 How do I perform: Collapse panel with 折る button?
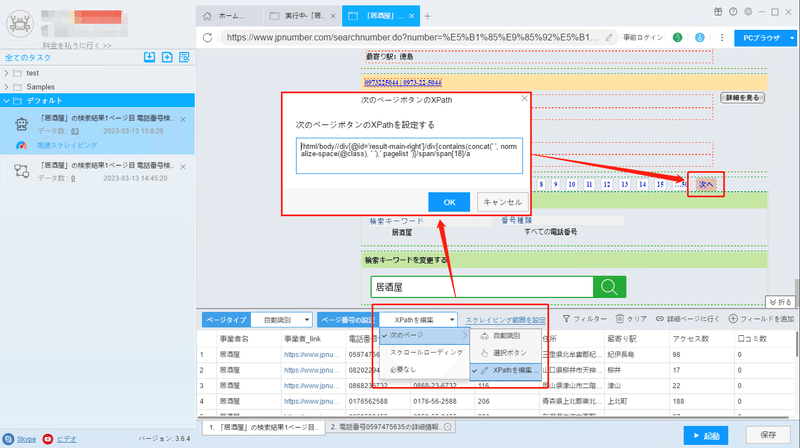click(780, 303)
